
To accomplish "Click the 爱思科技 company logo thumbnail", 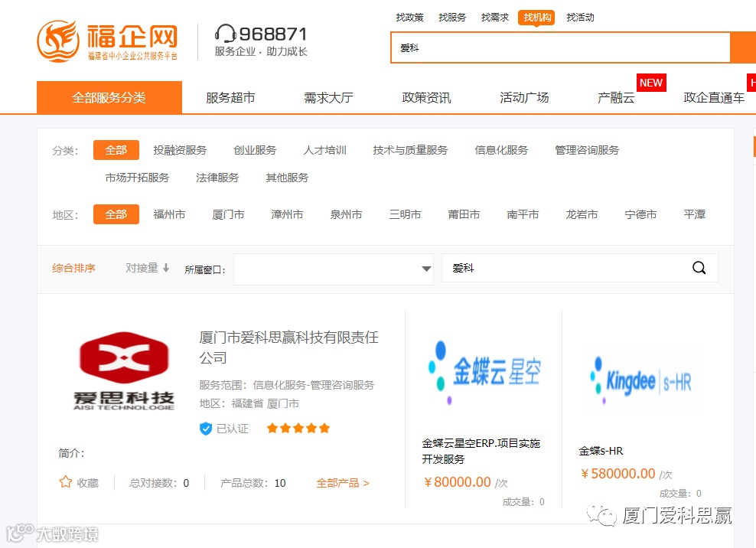I will (x=124, y=370).
